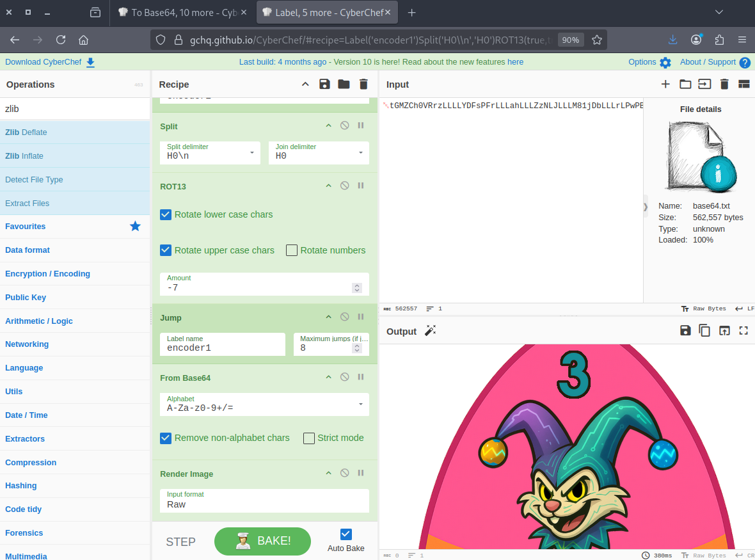Click the Download CyberChef link
This screenshot has height=560, width=755.
50,62
